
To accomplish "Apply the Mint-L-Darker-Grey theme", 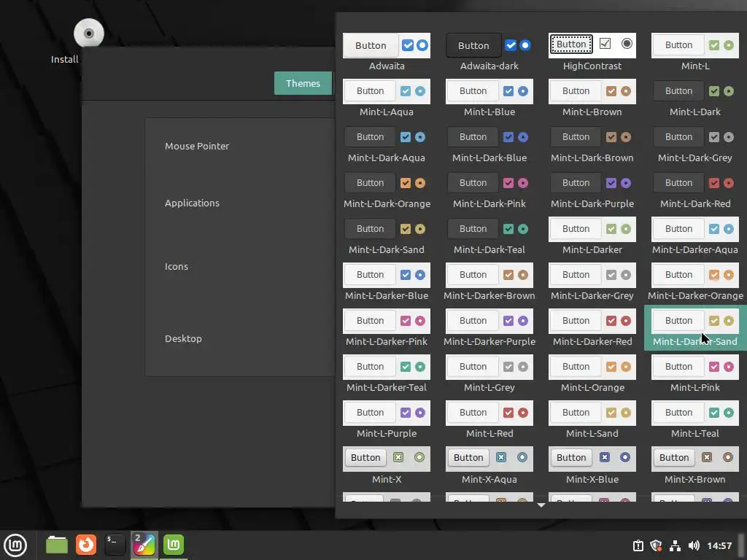I will [x=592, y=282].
